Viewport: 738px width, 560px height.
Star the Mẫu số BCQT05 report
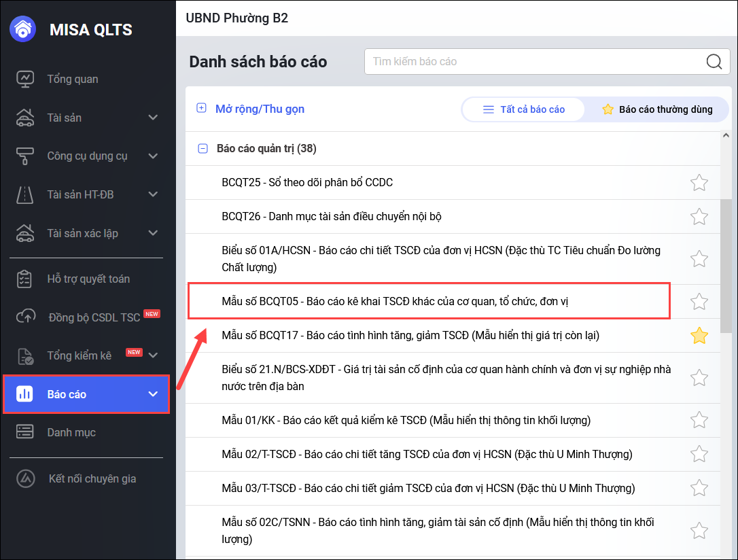pos(699,302)
